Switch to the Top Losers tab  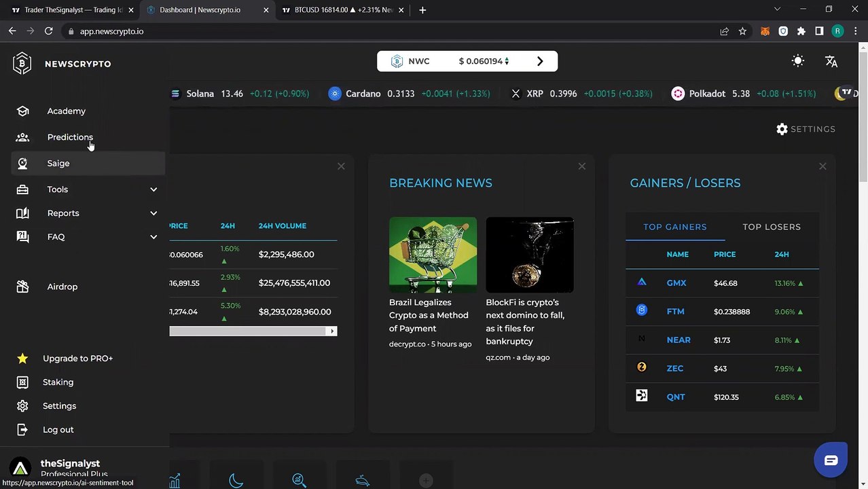(x=772, y=227)
